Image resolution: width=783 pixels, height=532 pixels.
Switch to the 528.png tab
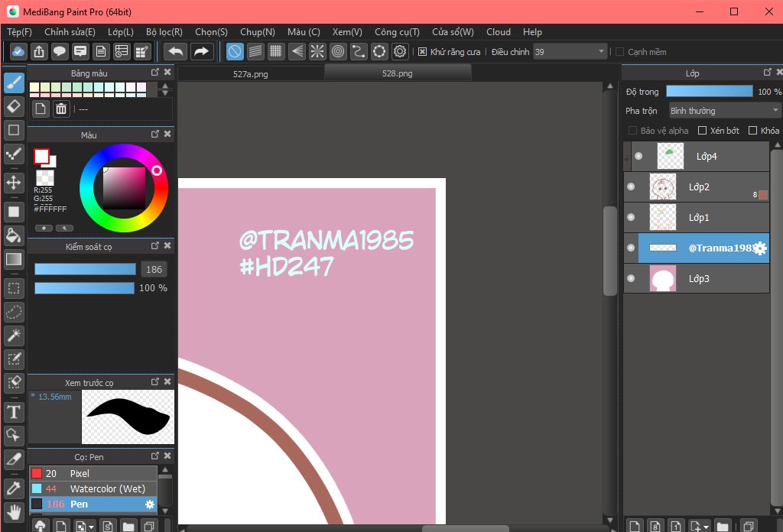398,73
